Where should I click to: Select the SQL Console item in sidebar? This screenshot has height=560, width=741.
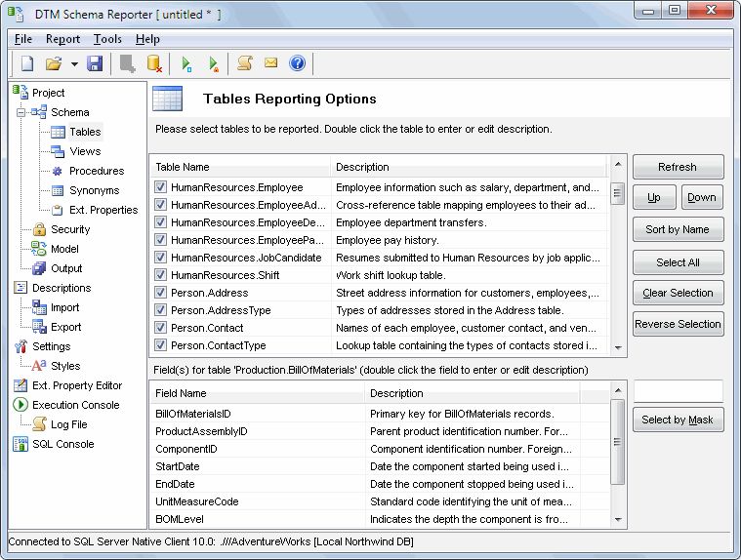pos(62,444)
